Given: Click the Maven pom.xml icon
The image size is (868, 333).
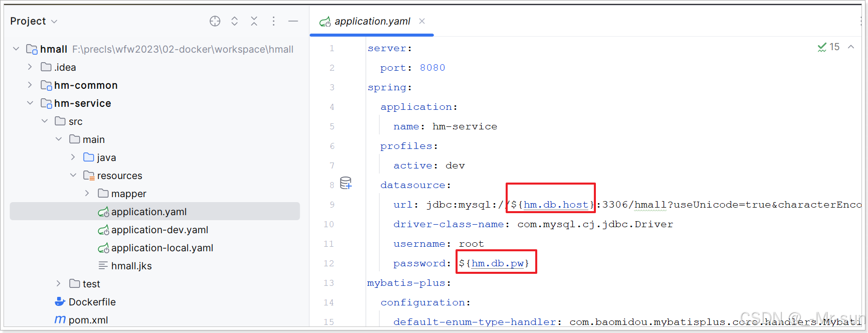Looking at the screenshot, I should pyautogui.click(x=60, y=320).
